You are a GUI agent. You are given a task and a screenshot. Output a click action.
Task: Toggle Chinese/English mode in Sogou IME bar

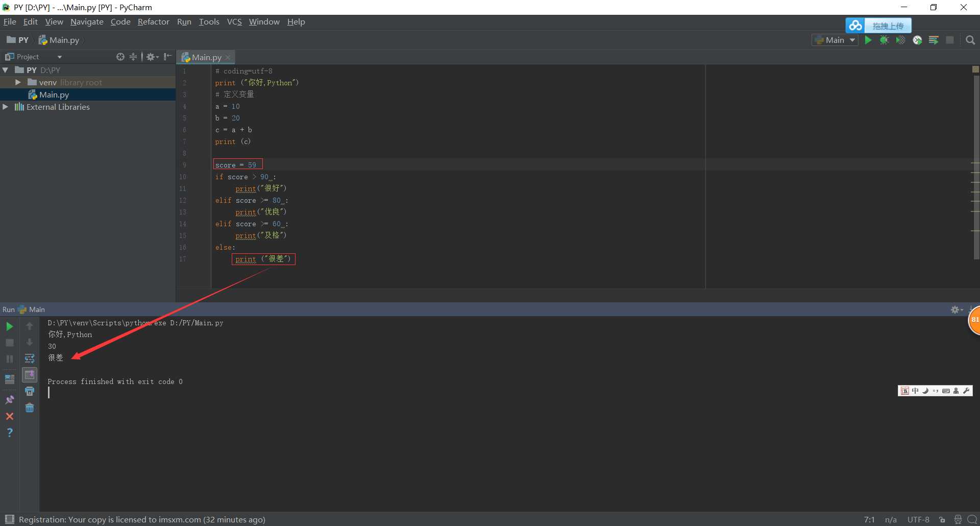[x=915, y=391]
